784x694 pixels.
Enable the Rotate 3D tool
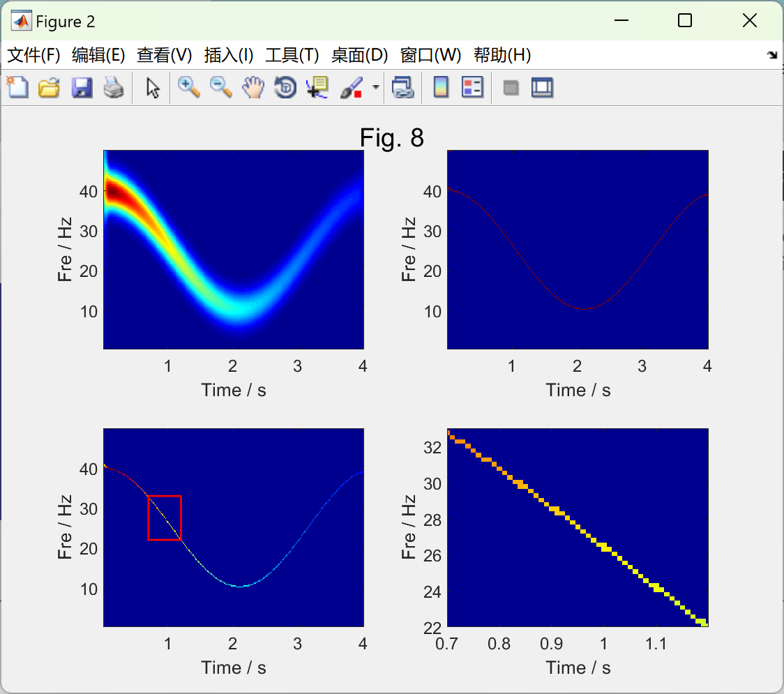(x=285, y=87)
